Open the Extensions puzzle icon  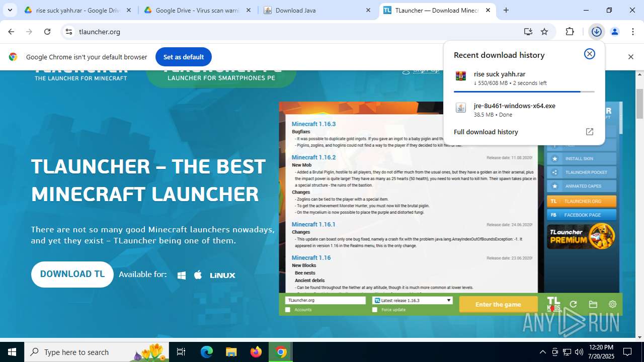[x=570, y=32]
